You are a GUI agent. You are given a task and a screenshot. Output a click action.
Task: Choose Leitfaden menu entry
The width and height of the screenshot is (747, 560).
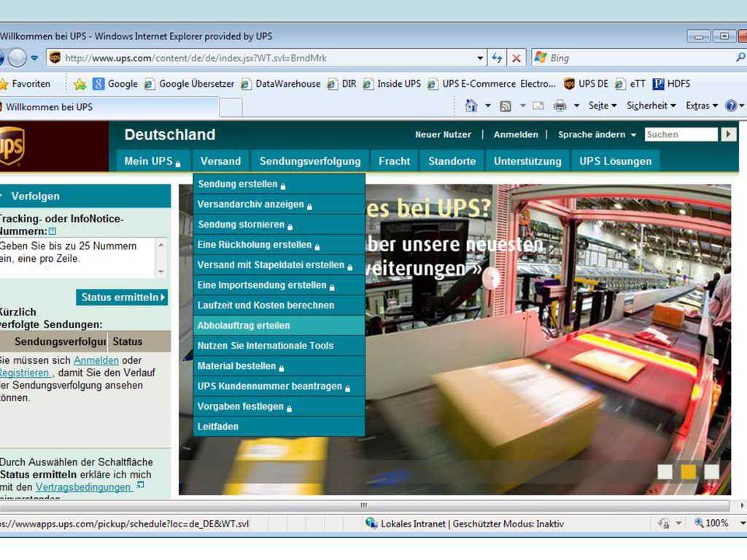(279, 427)
